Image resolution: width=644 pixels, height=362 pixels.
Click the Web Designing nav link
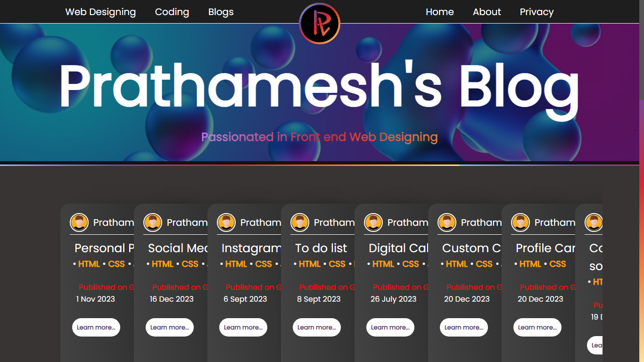[x=100, y=12]
